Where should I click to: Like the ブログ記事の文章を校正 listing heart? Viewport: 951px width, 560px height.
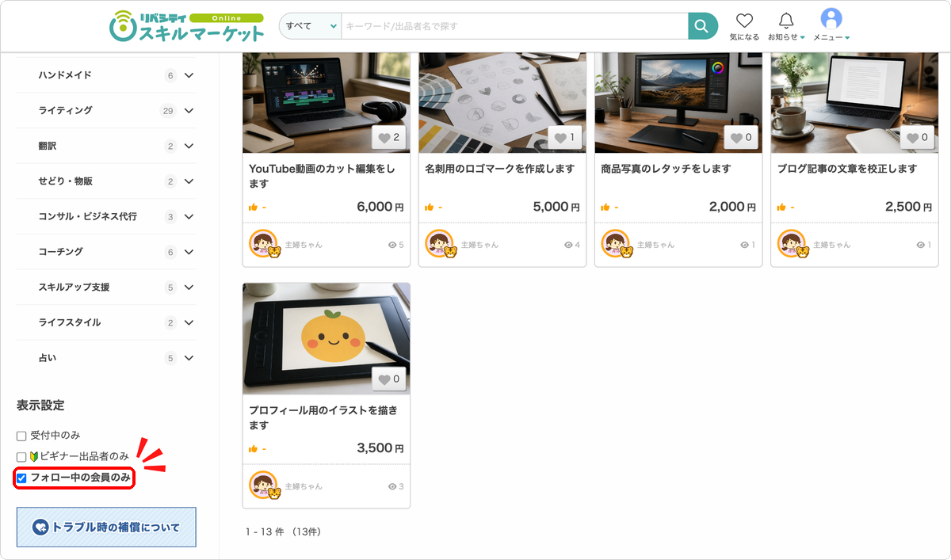pos(917,138)
